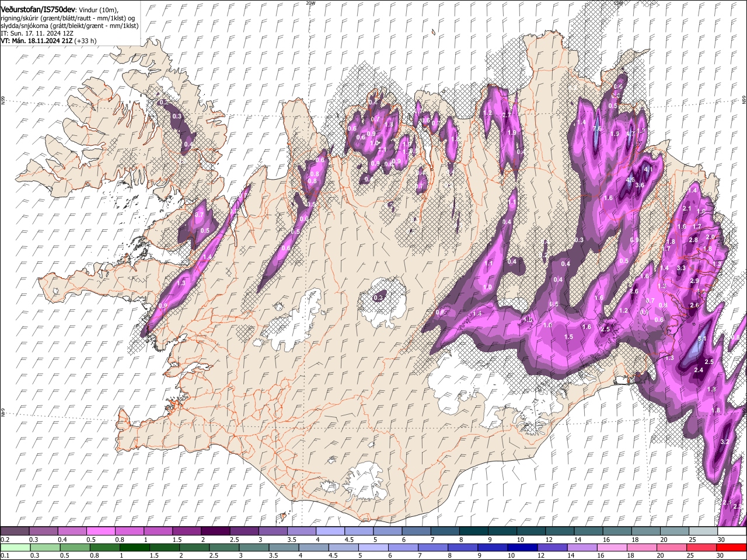Click the white 30 swatch ending upper legend row
747x560 pixels.
click(732, 531)
